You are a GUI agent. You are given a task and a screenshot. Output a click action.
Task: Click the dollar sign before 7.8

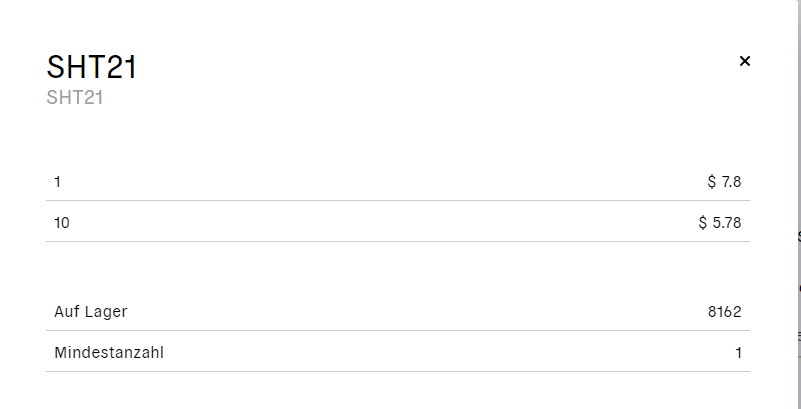coord(712,181)
